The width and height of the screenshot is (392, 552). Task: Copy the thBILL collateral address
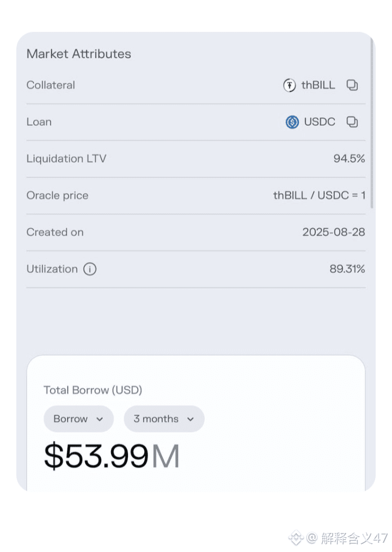point(352,85)
